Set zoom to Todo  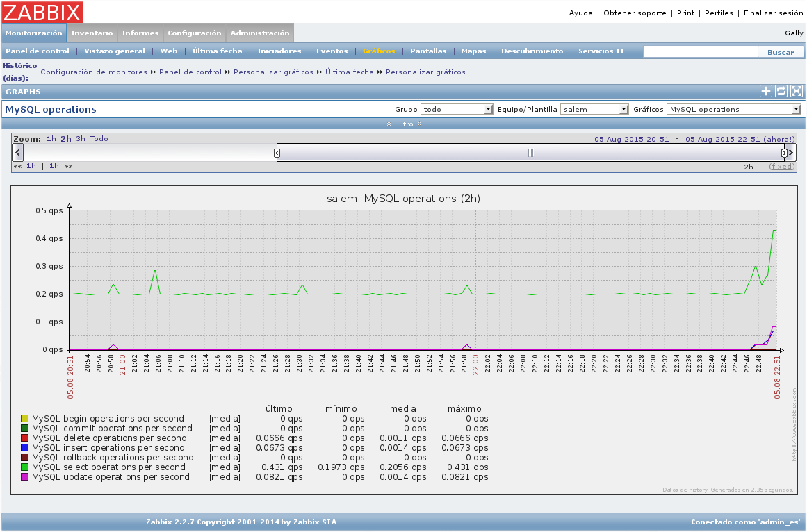tap(99, 139)
